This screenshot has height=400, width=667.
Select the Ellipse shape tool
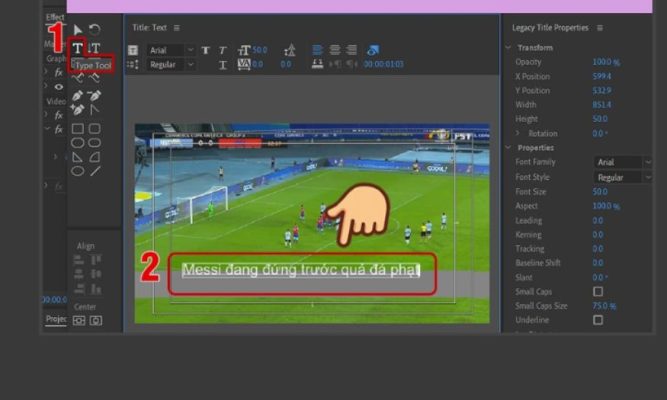pos(78,171)
